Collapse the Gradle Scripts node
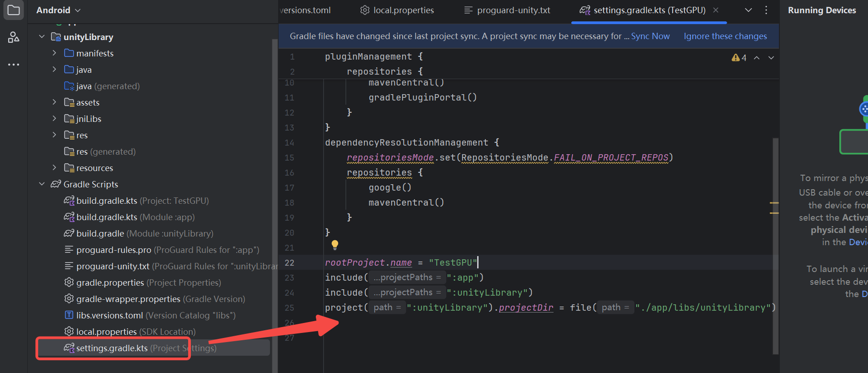 42,184
